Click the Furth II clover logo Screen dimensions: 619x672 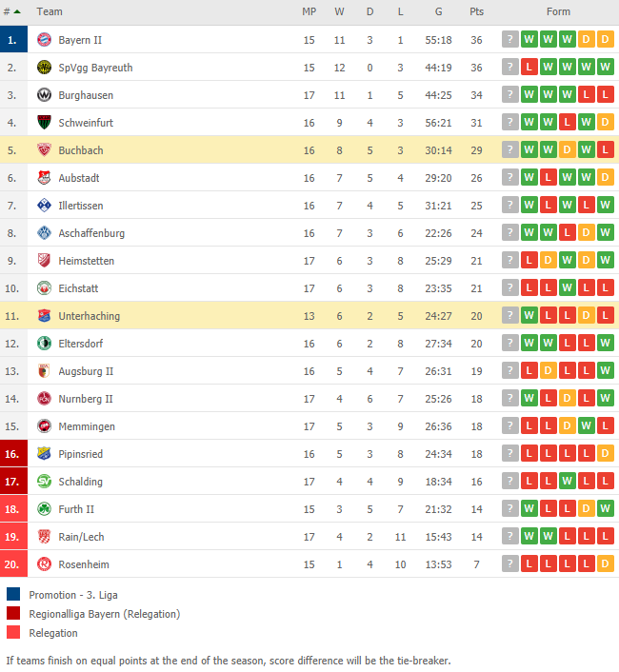tap(44, 508)
